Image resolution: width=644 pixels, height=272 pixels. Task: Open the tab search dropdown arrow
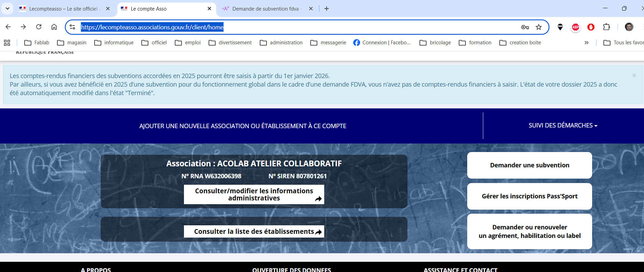(x=8, y=9)
